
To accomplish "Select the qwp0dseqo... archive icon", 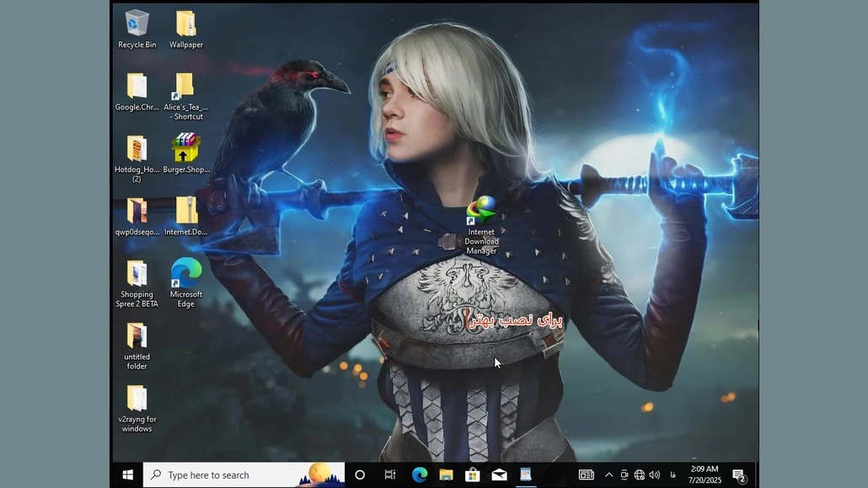I will pyautogui.click(x=137, y=217).
